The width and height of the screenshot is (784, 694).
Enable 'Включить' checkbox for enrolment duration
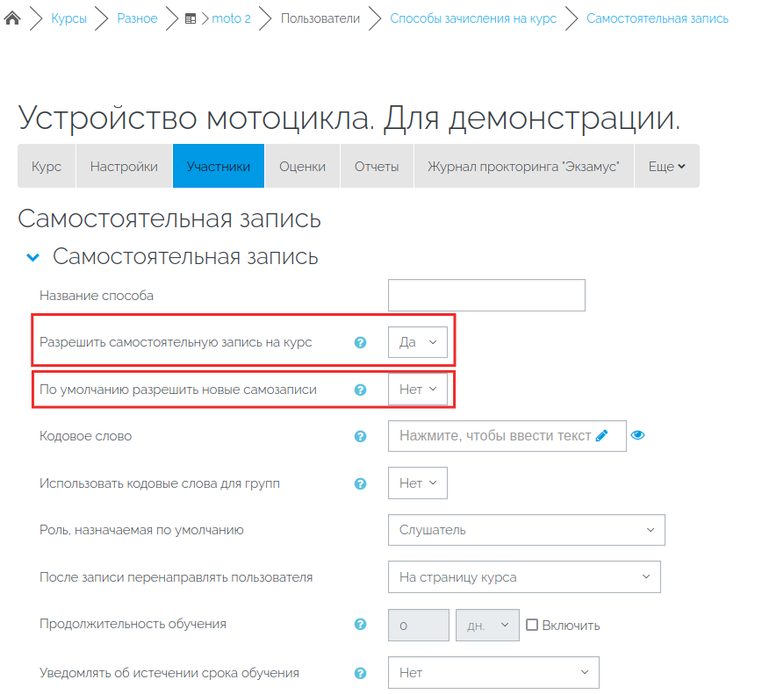point(532,625)
